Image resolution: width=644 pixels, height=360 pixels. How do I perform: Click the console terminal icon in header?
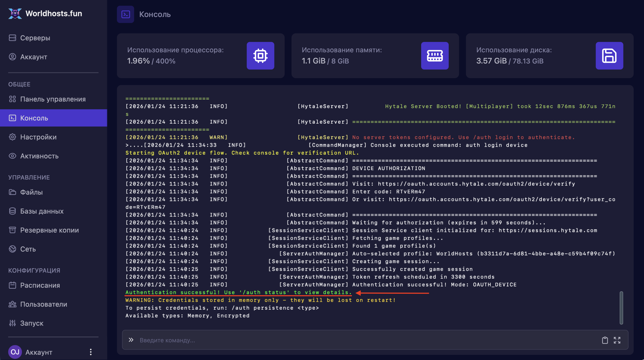[x=125, y=14]
